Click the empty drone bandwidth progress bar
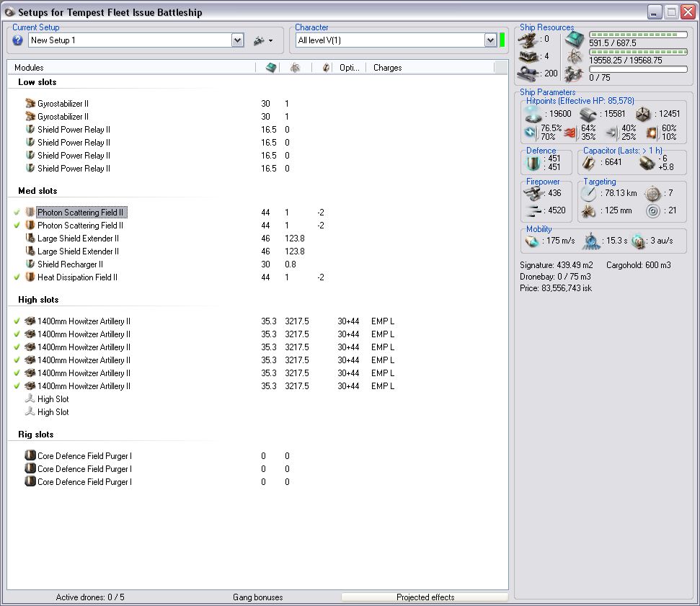The width and height of the screenshot is (700, 606). [x=638, y=69]
